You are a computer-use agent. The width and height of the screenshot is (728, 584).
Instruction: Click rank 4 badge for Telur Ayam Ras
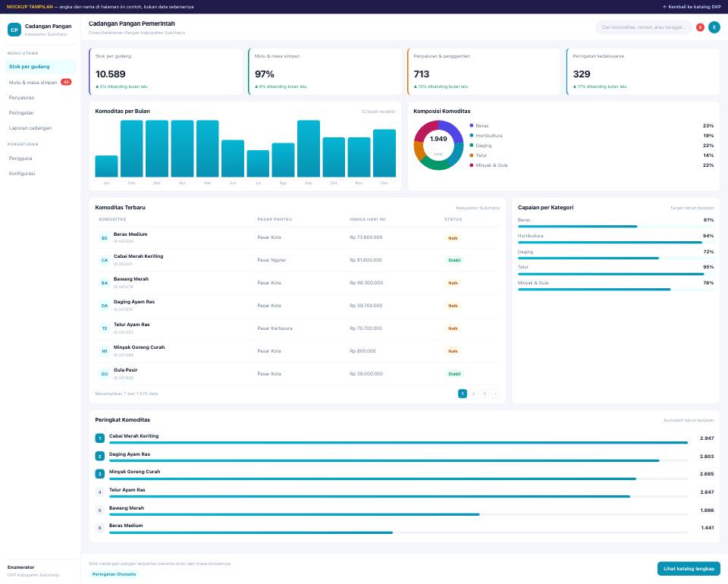[x=100, y=492]
